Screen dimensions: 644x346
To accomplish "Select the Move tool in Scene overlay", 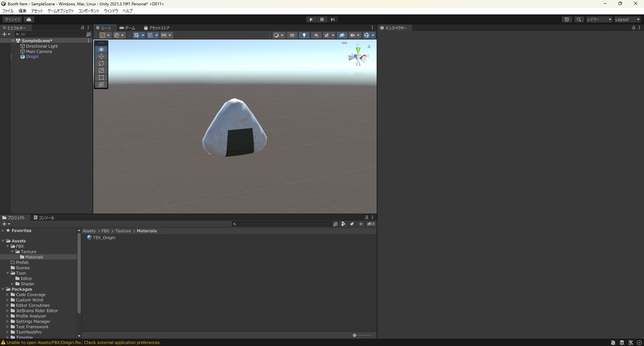I will click(101, 56).
